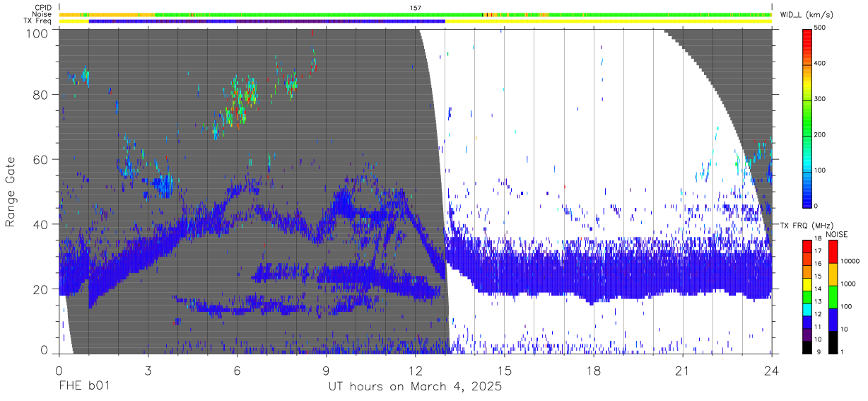Click the 40 tick on Range Gate axis
Viewport: 868px width, 401px height.
(42, 225)
